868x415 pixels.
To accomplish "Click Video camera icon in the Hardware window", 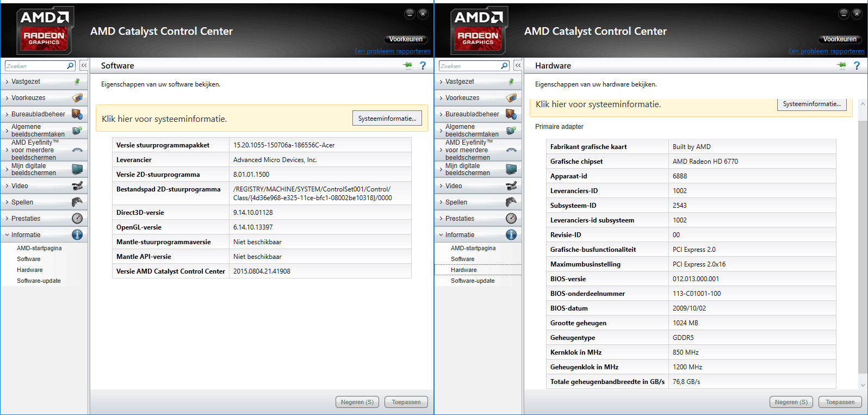I will click(511, 186).
